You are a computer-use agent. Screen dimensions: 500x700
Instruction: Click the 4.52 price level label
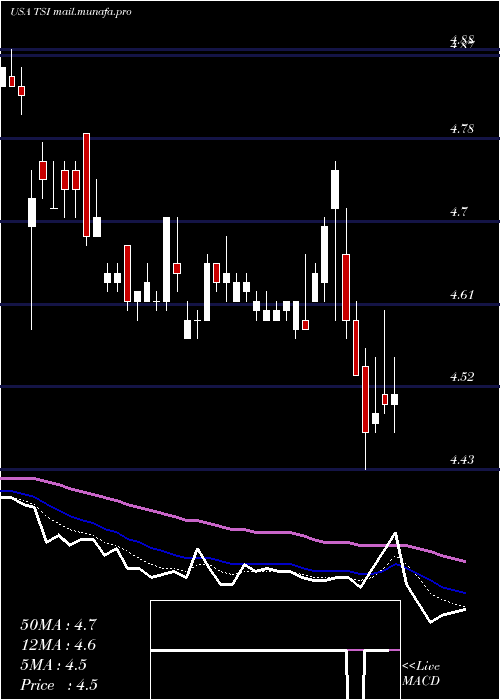pyautogui.click(x=462, y=377)
